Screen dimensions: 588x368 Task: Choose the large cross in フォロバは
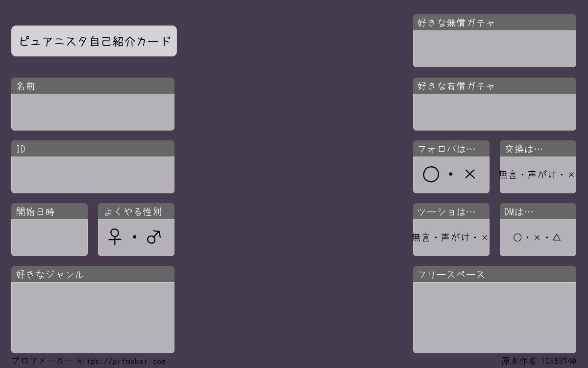(x=470, y=174)
